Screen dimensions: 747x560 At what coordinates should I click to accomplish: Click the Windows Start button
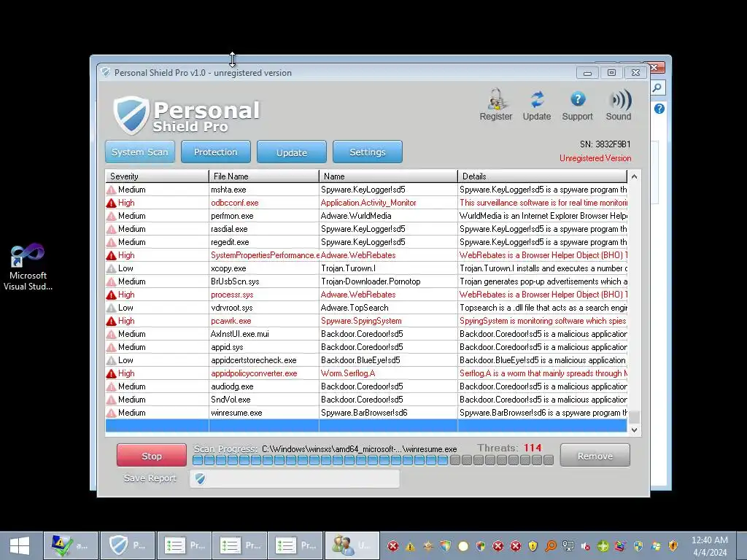click(x=20, y=545)
